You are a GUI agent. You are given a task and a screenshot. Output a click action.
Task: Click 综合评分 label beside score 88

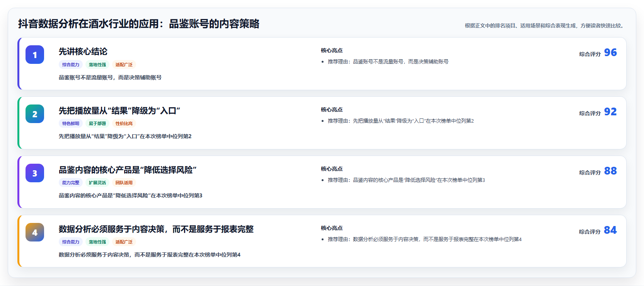click(590, 173)
